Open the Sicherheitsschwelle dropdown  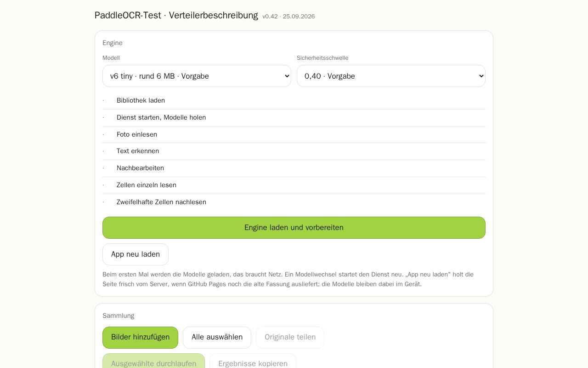pos(391,76)
